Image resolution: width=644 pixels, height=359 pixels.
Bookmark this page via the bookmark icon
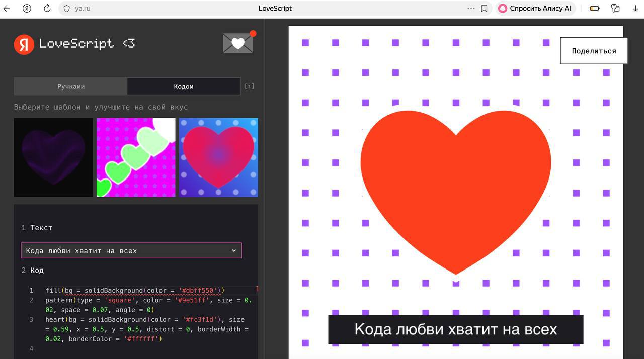[484, 9]
